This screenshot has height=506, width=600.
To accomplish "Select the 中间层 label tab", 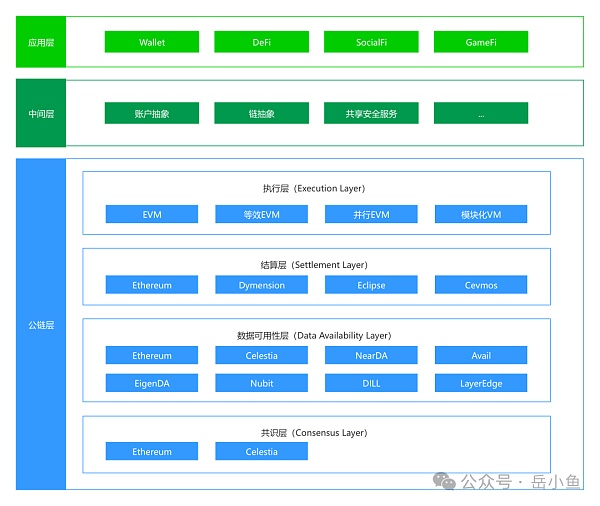I will click(42, 114).
